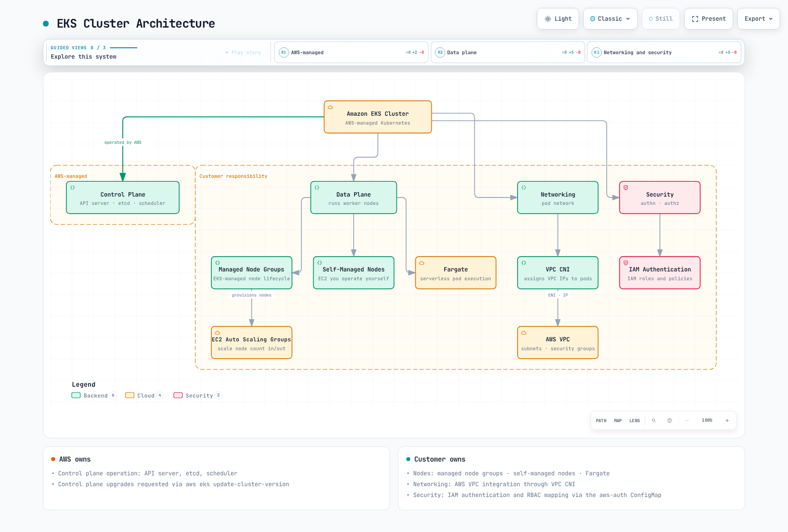Image resolution: width=788 pixels, height=532 pixels.
Task: Toggle Cloud category in legend
Action: [x=144, y=396]
